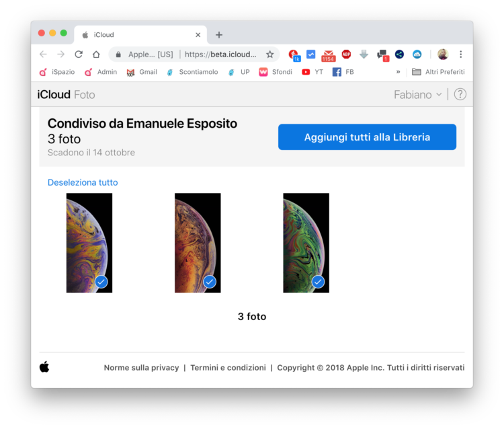Click the Apple logo in the footer
This screenshot has height=429, width=504.
(x=44, y=367)
